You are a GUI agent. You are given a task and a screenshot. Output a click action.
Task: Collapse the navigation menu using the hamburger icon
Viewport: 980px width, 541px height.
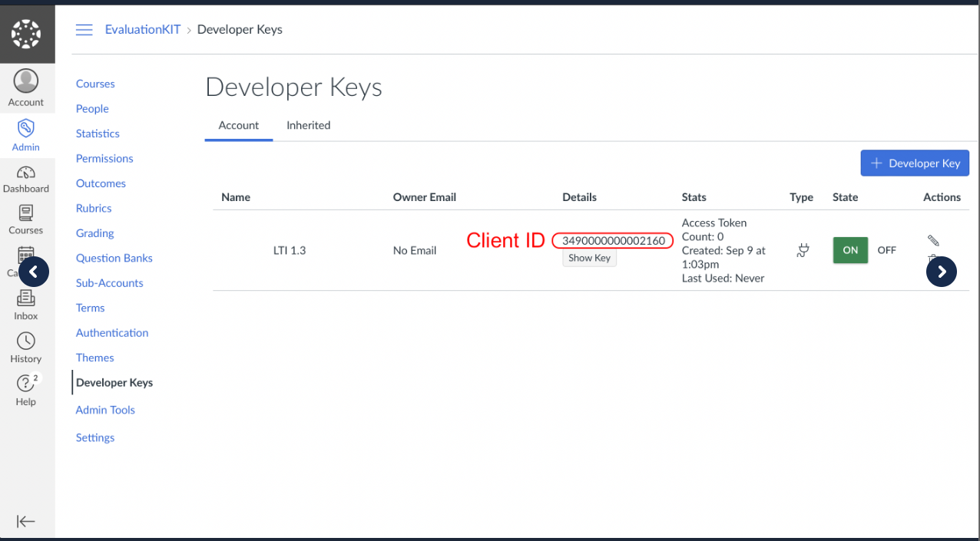(84, 29)
